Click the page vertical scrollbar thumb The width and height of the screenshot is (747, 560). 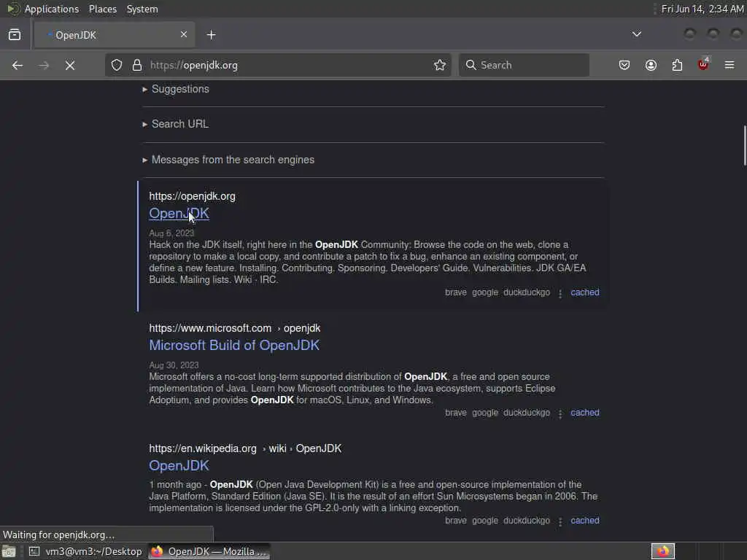(x=745, y=145)
